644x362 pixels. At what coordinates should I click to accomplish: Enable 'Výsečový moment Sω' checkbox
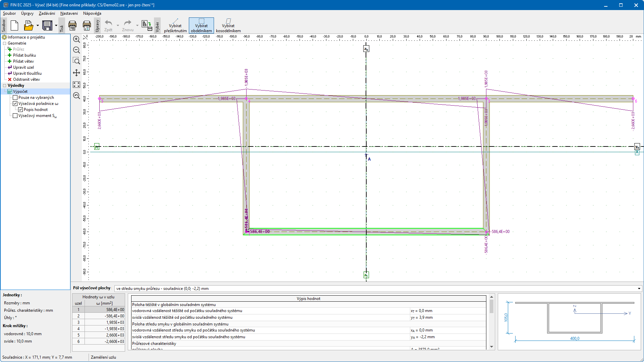[15, 116]
